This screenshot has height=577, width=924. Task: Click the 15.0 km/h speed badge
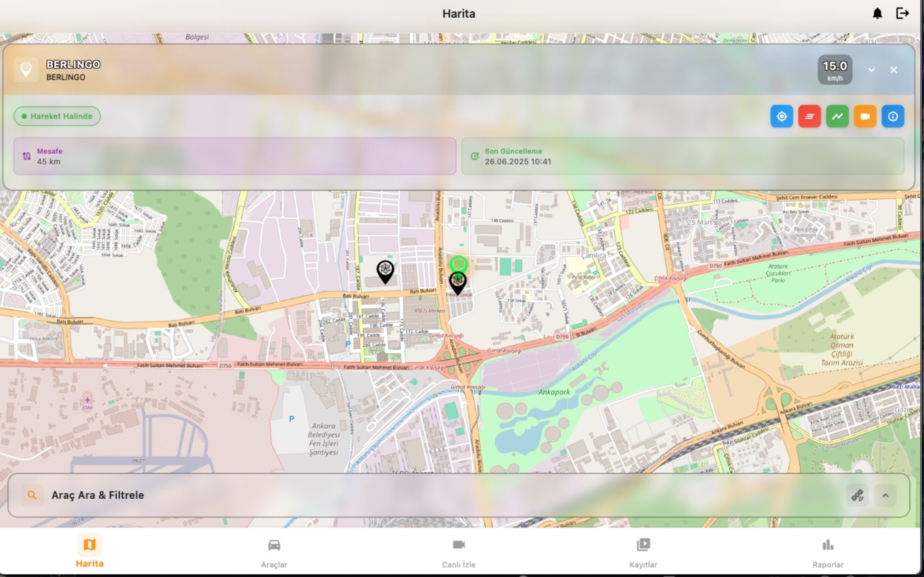tap(835, 70)
